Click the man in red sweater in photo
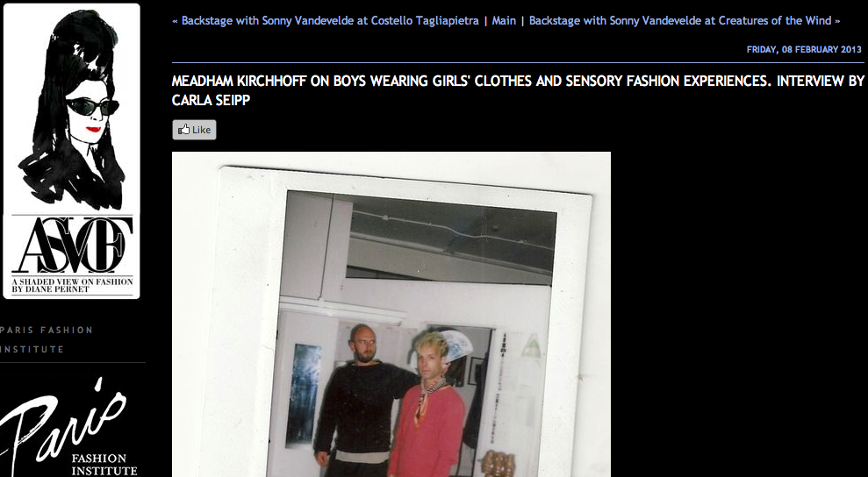This screenshot has width=868, height=477. click(x=428, y=406)
